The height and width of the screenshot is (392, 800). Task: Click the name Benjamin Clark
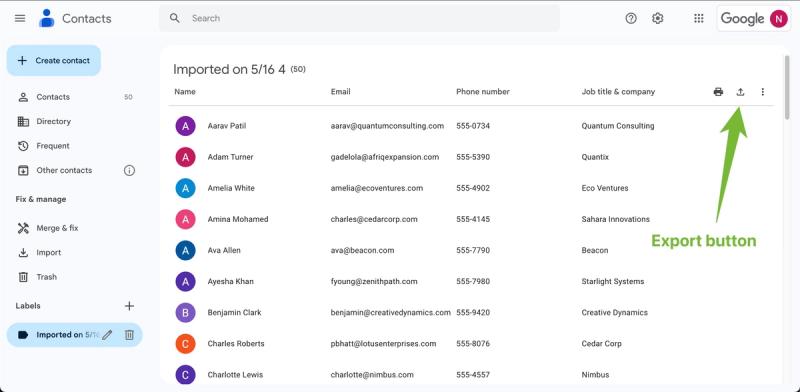click(x=234, y=312)
